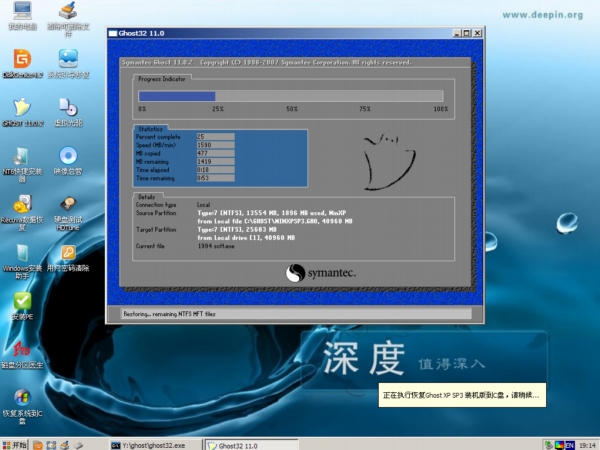The height and width of the screenshot is (450, 600).
Task: Click the 50% progress scale label
Action: 292,109
